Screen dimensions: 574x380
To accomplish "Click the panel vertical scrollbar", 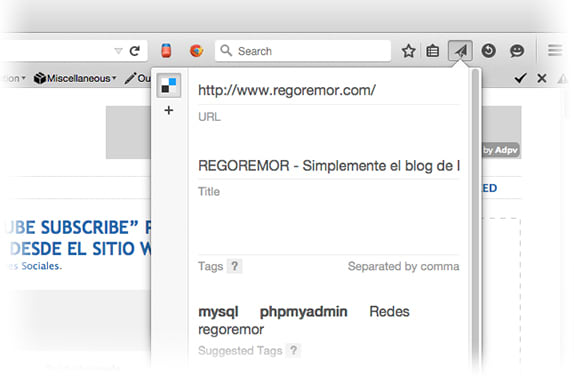I will (476, 220).
